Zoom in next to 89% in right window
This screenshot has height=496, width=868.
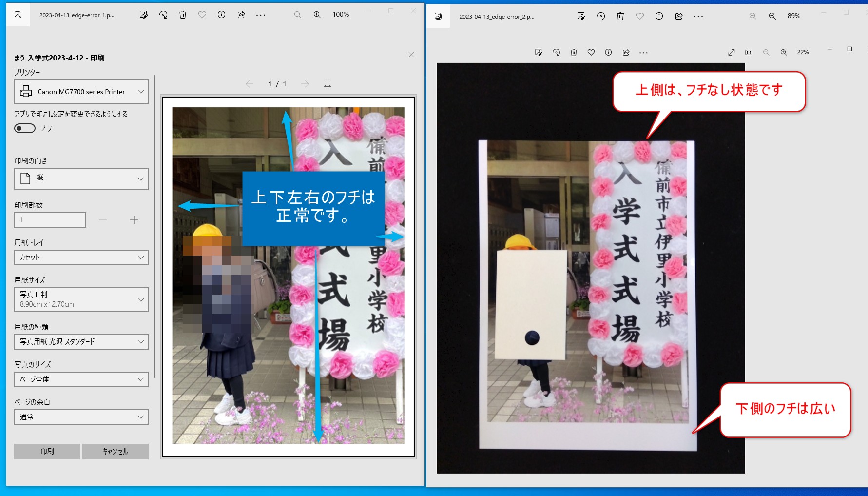pos(772,16)
